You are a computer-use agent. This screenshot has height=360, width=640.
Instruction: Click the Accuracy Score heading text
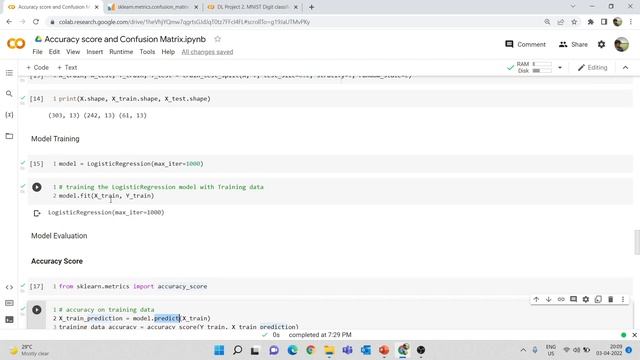(x=57, y=261)
